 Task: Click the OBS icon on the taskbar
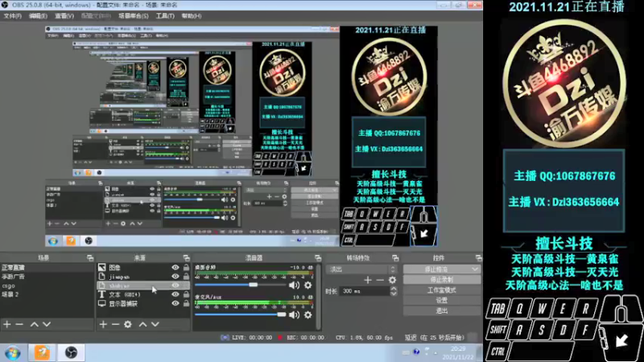(x=71, y=353)
